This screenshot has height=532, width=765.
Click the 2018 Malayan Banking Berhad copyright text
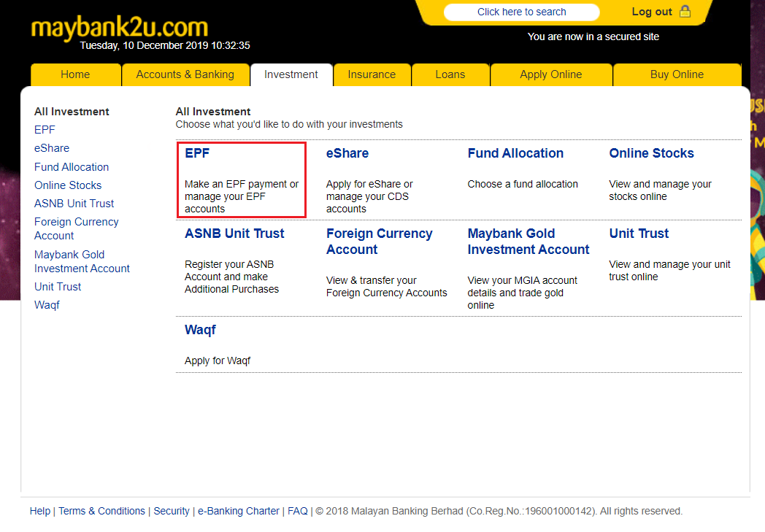[499, 511]
